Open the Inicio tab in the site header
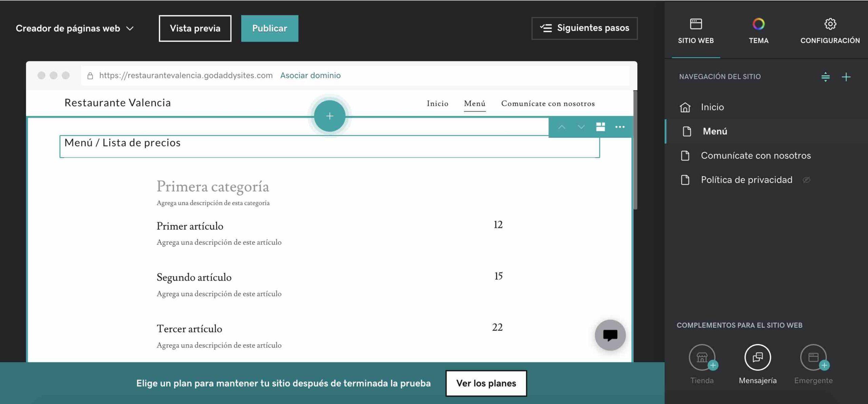The image size is (868, 404). tap(437, 103)
